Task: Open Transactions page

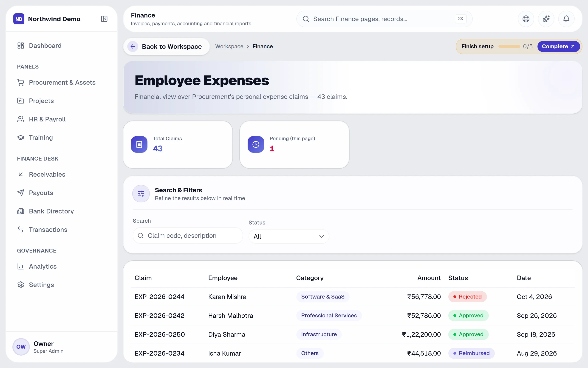Action: (x=48, y=230)
